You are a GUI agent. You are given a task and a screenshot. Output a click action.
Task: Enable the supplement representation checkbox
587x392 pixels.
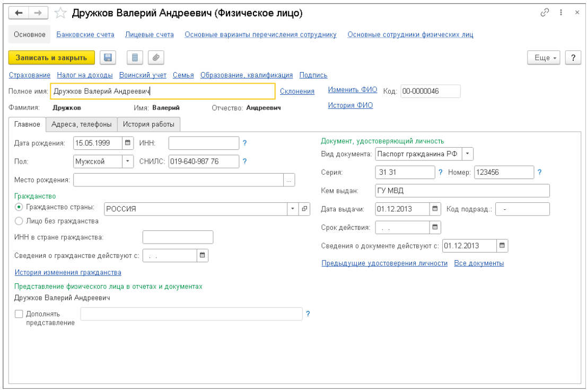point(20,314)
